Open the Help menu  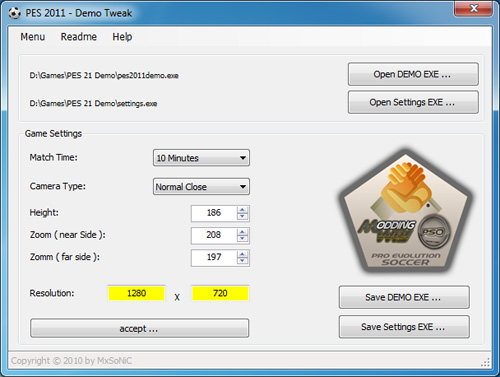[x=122, y=37]
